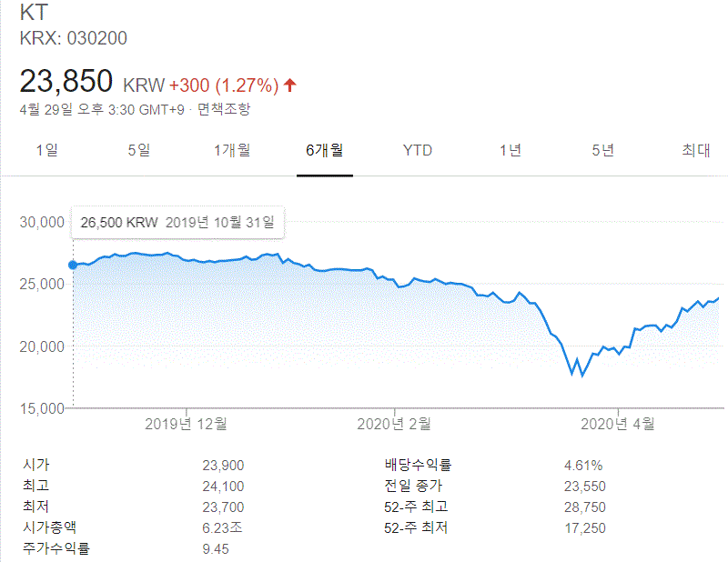Click the 15,000 y-axis label
This screenshot has height=562, width=728.
[x=42, y=408]
